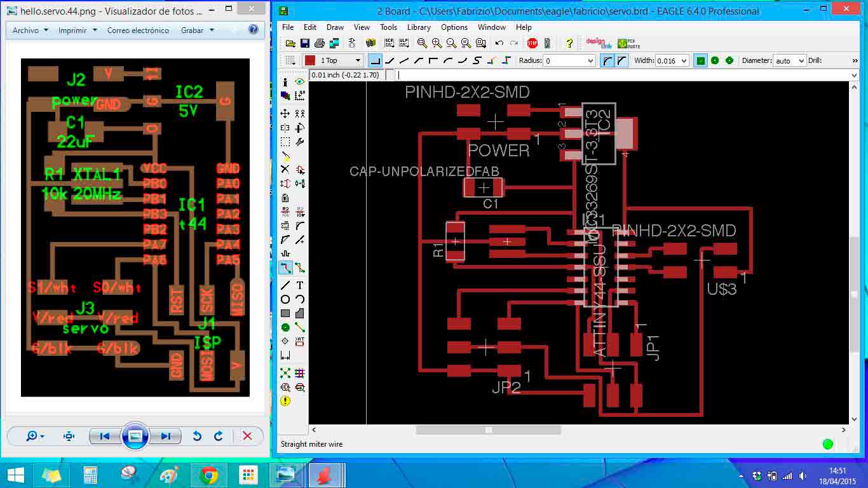The image size is (868, 488).
Task: Select the round via shape
Action: [715, 60]
